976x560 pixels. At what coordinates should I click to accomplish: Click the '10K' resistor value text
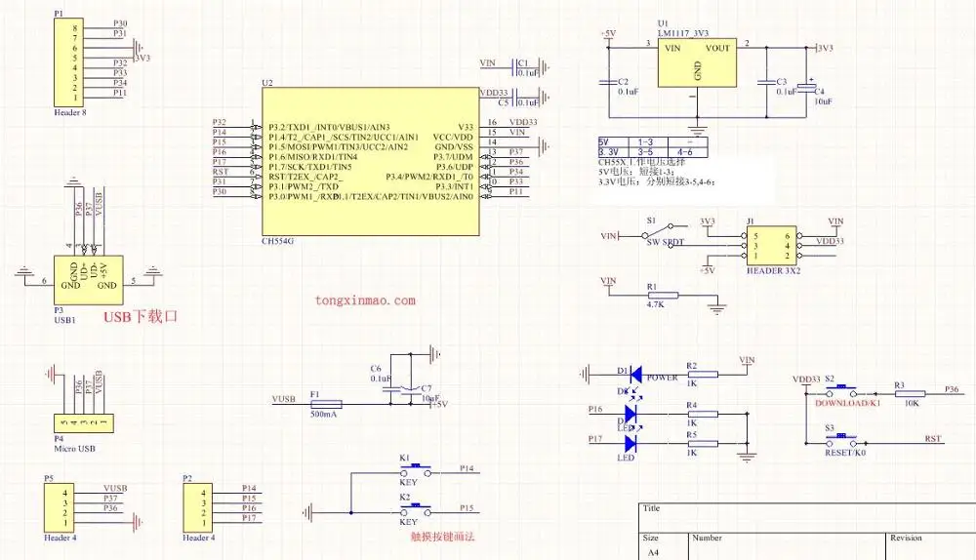click(x=912, y=403)
